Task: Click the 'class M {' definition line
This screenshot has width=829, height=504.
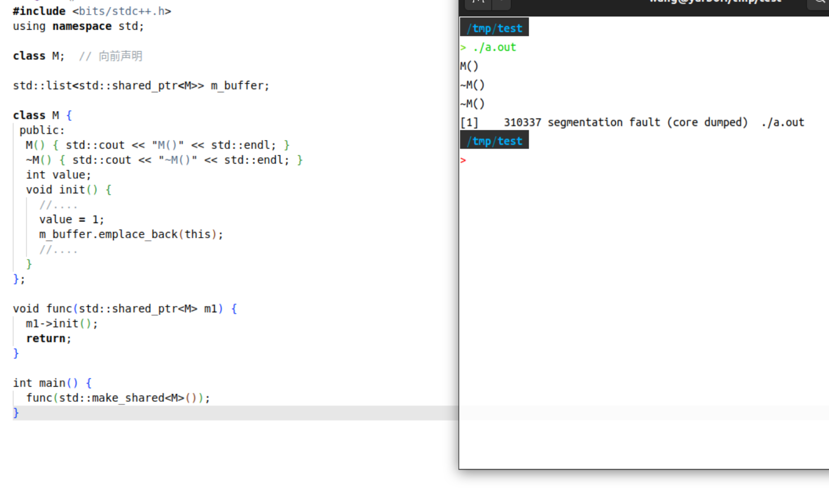Action: click(42, 115)
